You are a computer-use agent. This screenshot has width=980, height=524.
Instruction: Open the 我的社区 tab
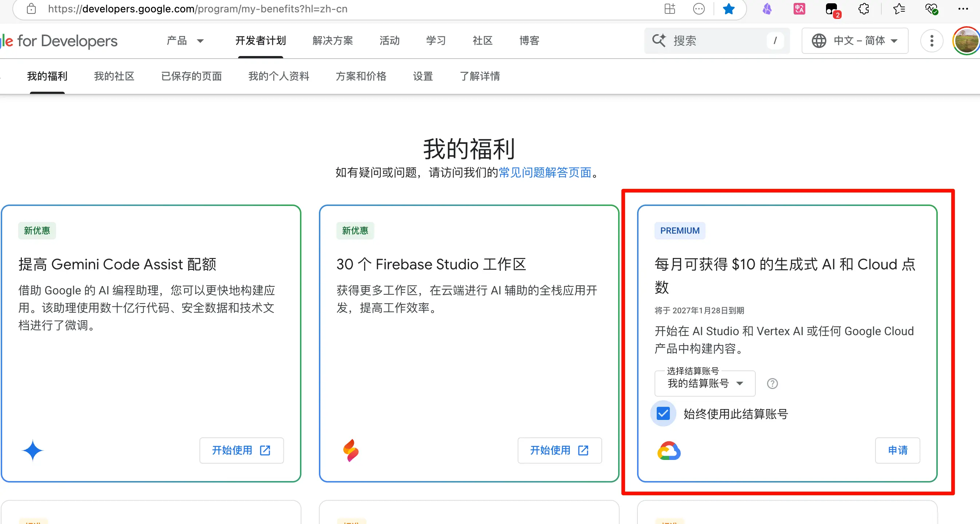pos(114,76)
